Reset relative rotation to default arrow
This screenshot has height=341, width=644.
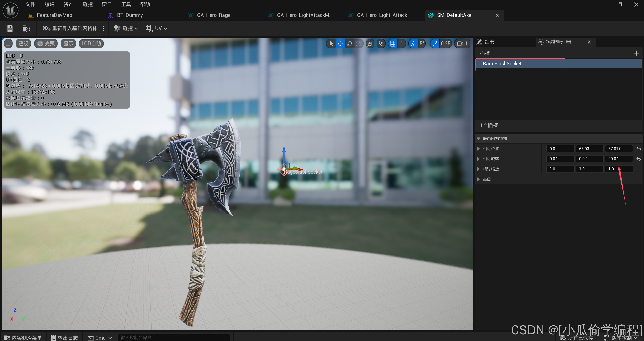click(x=639, y=159)
